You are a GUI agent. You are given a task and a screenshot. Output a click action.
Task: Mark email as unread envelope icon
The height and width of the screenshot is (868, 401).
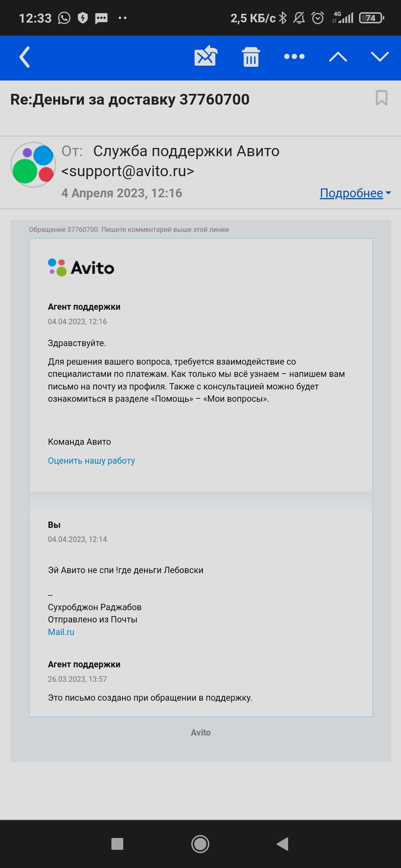tap(206, 57)
